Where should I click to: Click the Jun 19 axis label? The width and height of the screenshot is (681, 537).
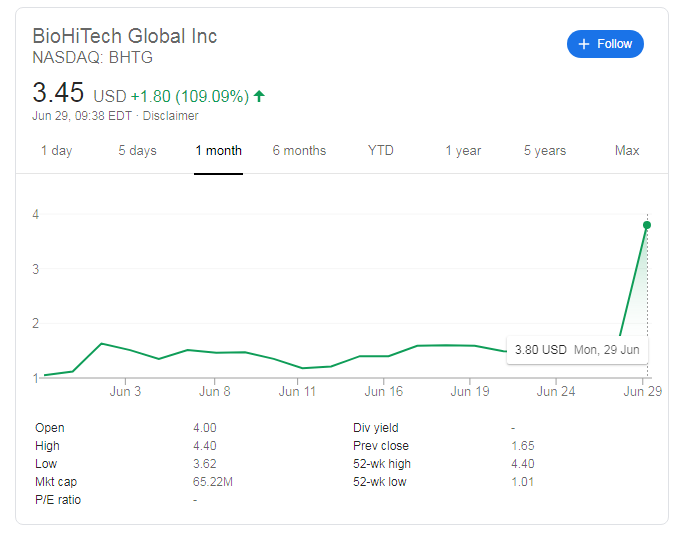point(470,391)
